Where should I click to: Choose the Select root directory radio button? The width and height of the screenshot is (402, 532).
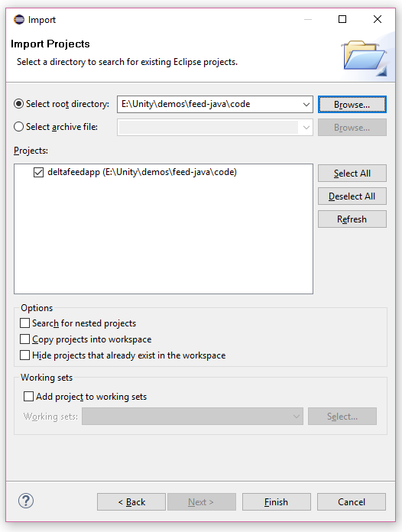18,104
